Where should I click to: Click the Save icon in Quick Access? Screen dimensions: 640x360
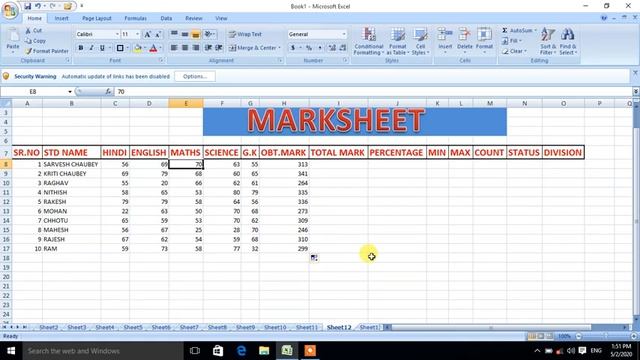pos(27,6)
